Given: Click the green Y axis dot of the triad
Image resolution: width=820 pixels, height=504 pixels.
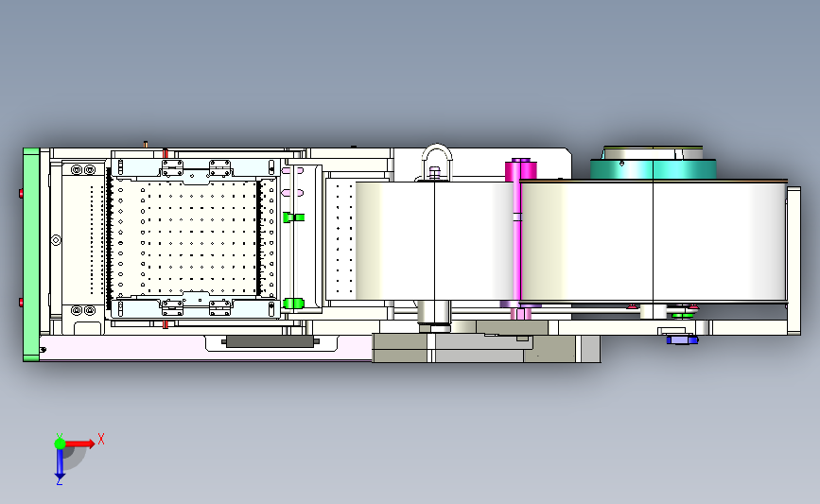Looking at the screenshot, I should 60,443.
